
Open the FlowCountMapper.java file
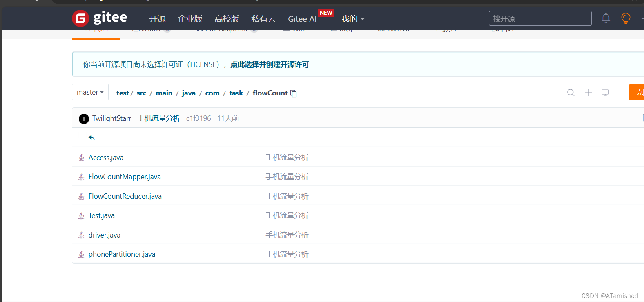pyautogui.click(x=125, y=177)
